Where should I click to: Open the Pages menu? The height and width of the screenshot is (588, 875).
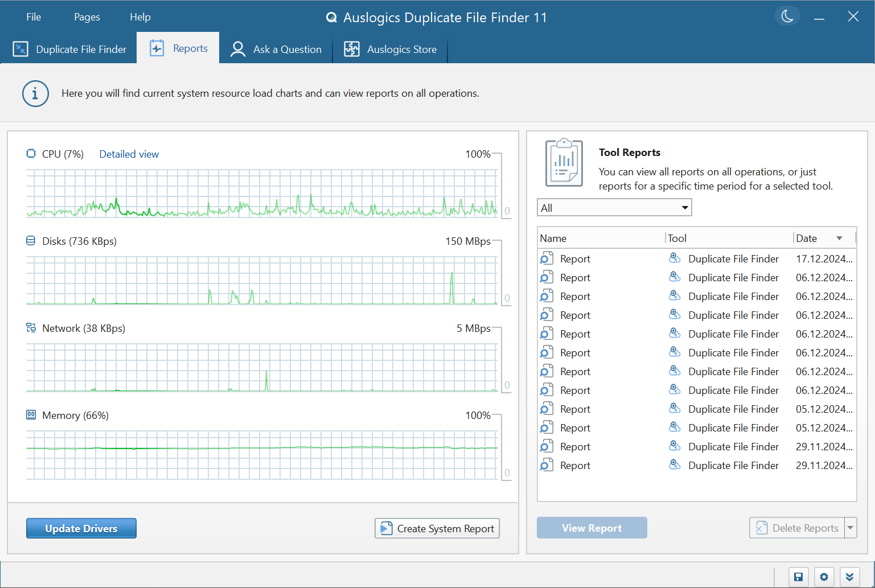coord(87,17)
